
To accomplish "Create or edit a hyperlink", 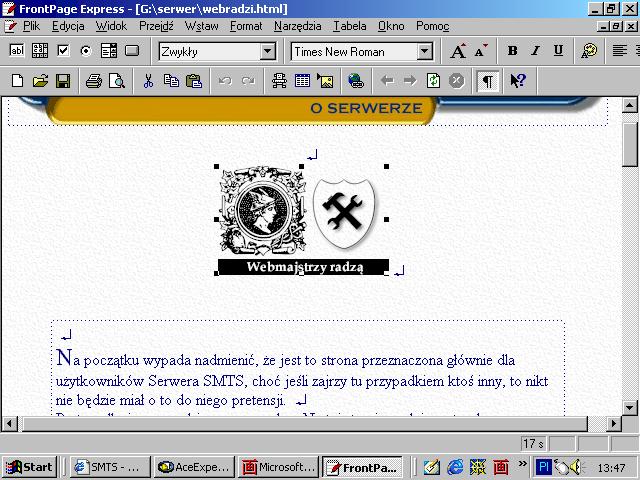I will coord(356,81).
